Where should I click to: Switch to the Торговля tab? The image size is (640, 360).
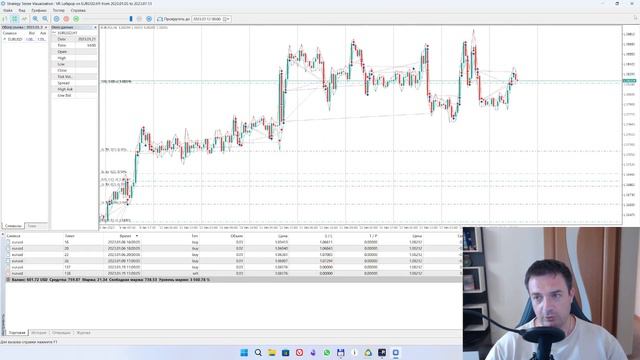click(17, 333)
